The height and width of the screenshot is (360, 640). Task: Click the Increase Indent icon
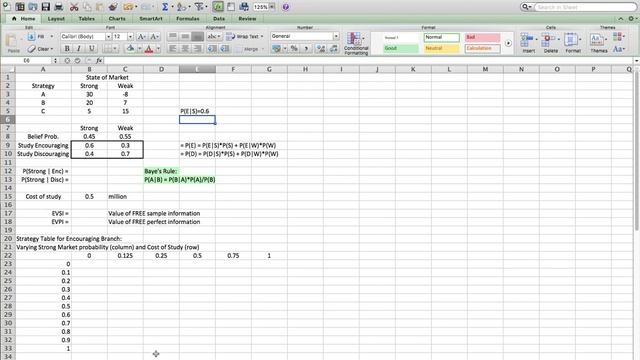pyautogui.click(x=225, y=49)
